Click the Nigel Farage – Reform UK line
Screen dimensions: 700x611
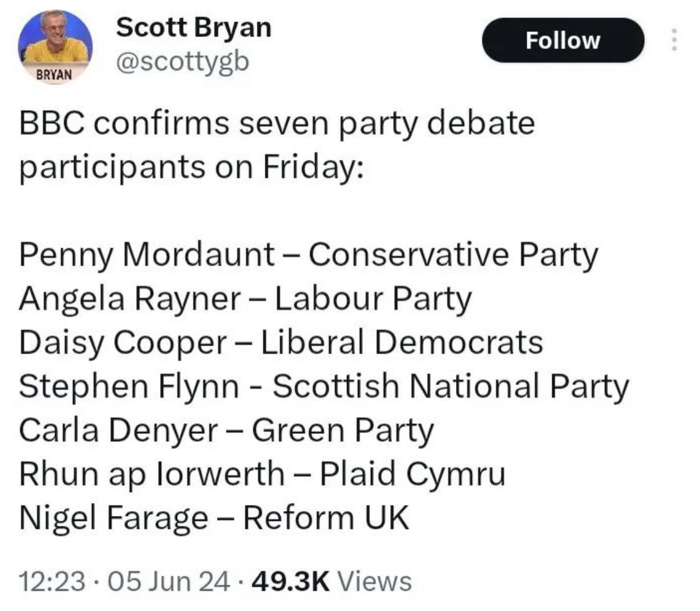213,518
